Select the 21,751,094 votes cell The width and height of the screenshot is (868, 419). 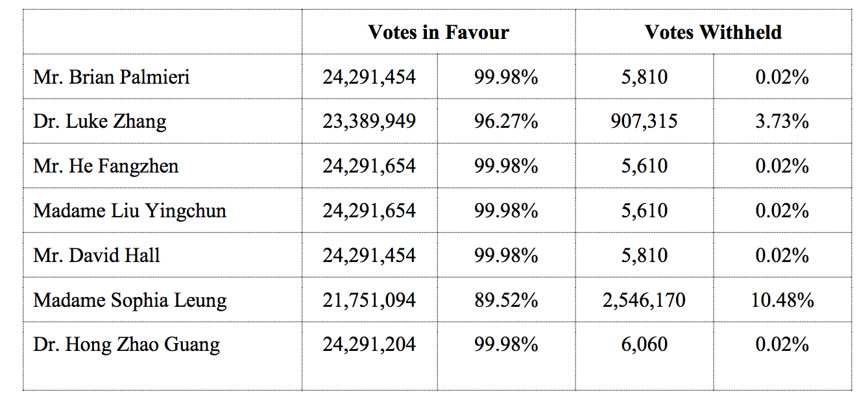point(370,300)
